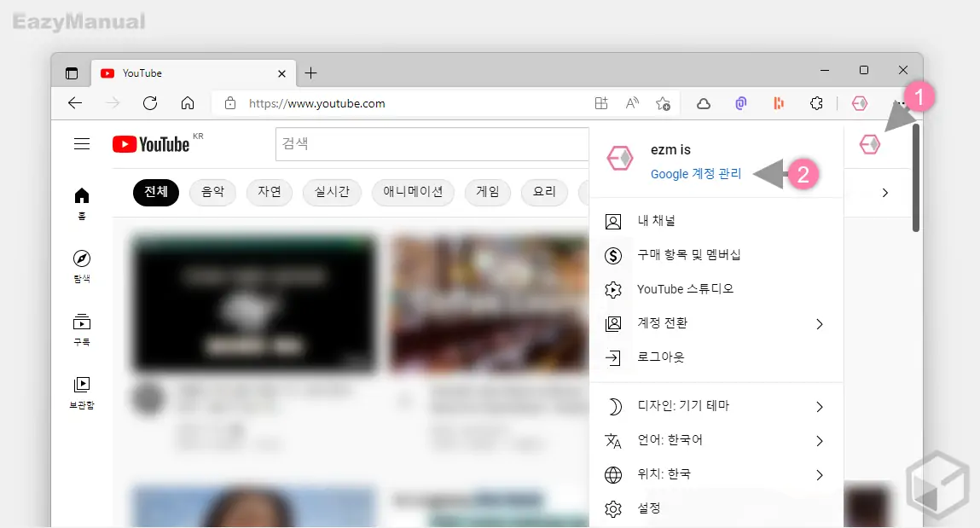The width and height of the screenshot is (980, 528).
Task: Select the 요리 filter chip
Action: [544, 192]
